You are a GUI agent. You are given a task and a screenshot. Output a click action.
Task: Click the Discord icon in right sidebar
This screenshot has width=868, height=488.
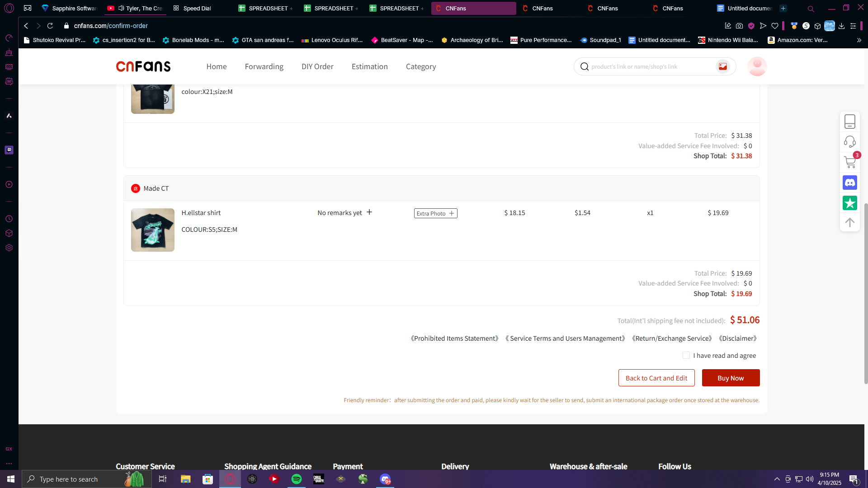[850, 183]
